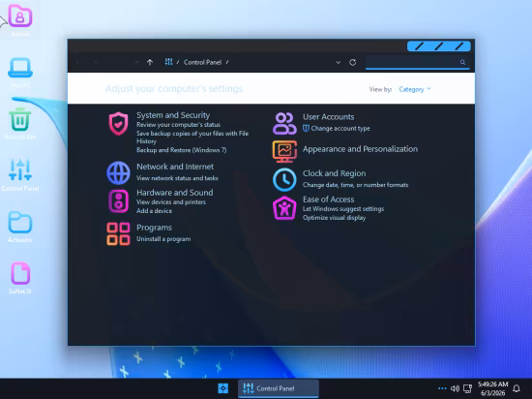532x399 pixels.
Task: Click Let Windows suggest settings
Action: (x=343, y=209)
